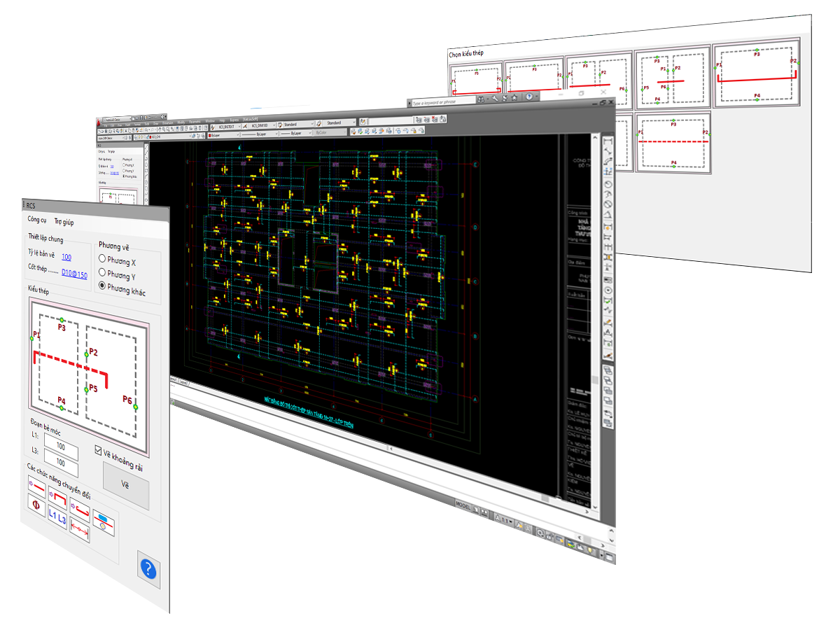Image resolution: width=840 pixels, height=630 pixels.
Task: Click rebar link D10@150
Action: 74,274
